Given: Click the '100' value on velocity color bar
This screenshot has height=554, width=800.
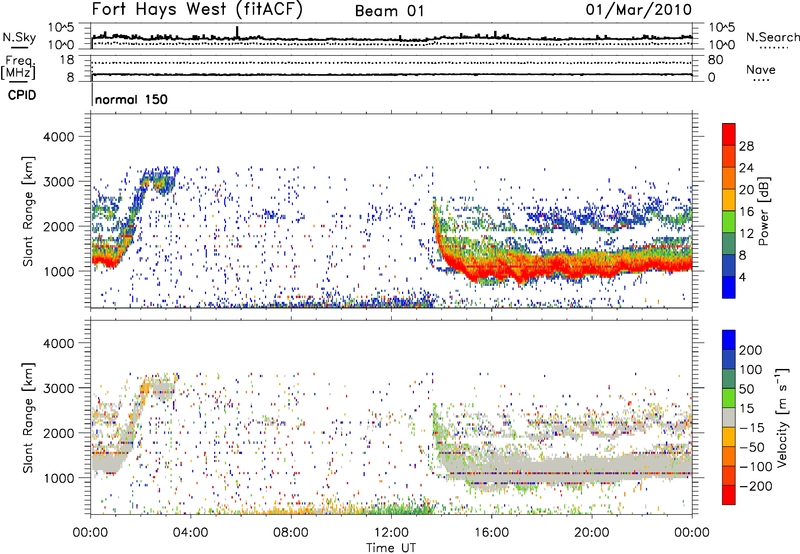Looking at the screenshot, I should 750,369.
